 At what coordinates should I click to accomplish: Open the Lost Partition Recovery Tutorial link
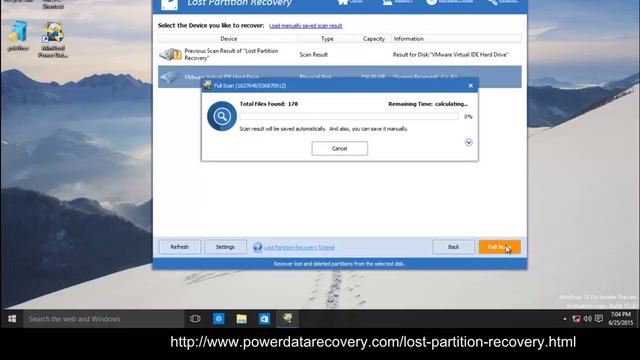(x=299, y=247)
